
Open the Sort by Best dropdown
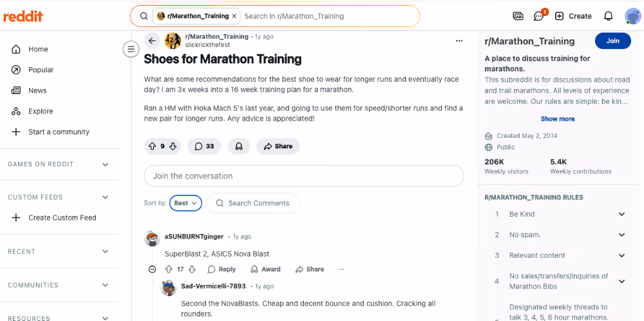185,203
